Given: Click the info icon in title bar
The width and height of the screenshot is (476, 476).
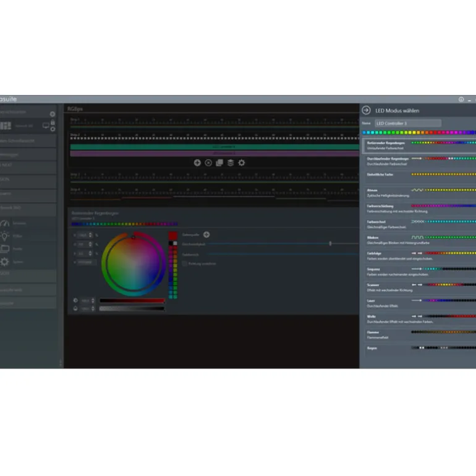Looking at the screenshot, I should (461, 100).
